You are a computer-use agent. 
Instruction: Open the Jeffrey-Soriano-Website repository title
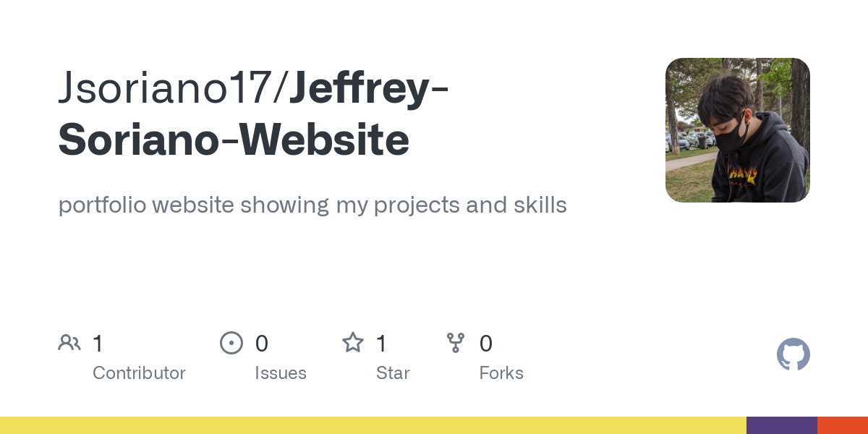click(253, 116)
